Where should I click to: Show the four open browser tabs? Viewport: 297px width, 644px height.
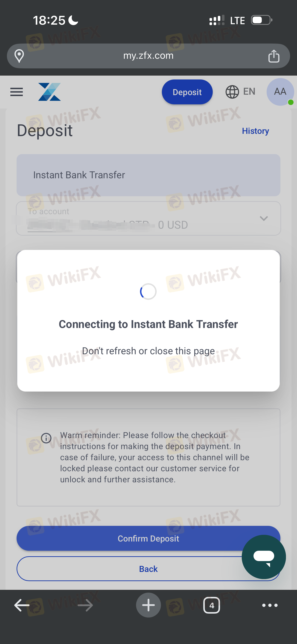click(x=212, y=605)
